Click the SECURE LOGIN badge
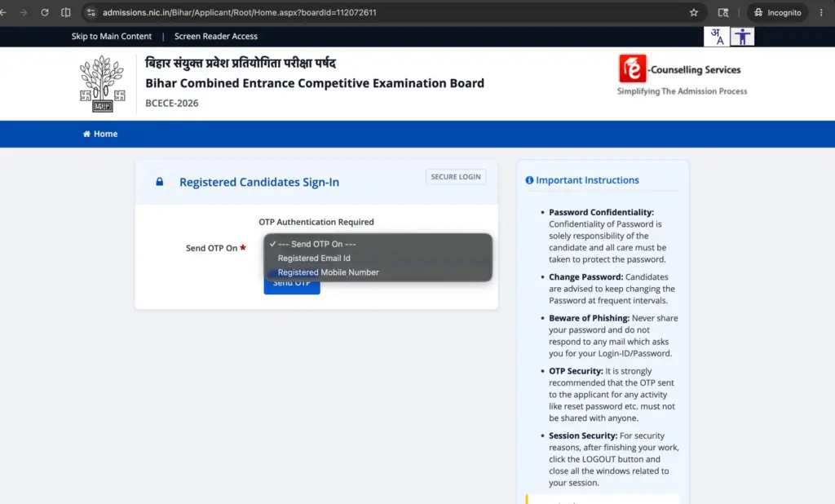835x504 pixels. (x=455, y=177)
